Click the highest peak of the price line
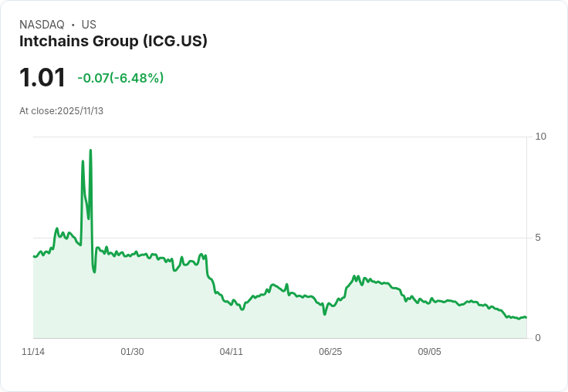The width and height of the screenshot is (568, 392). point(90,150)
